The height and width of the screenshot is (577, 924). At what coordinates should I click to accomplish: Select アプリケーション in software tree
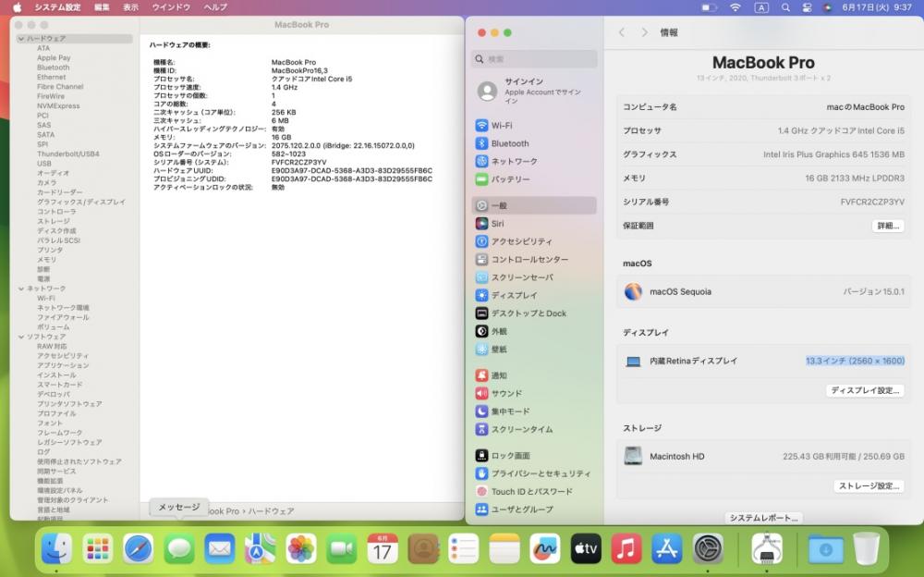(63, 365)
